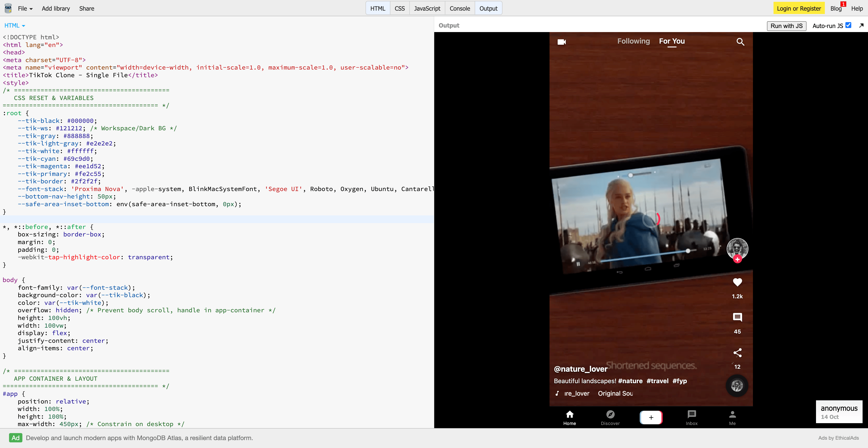Image resolution: width=868 pixels, height=448 pixels.
Task: Toggle the Console panel
Action: tap(460, 8)
